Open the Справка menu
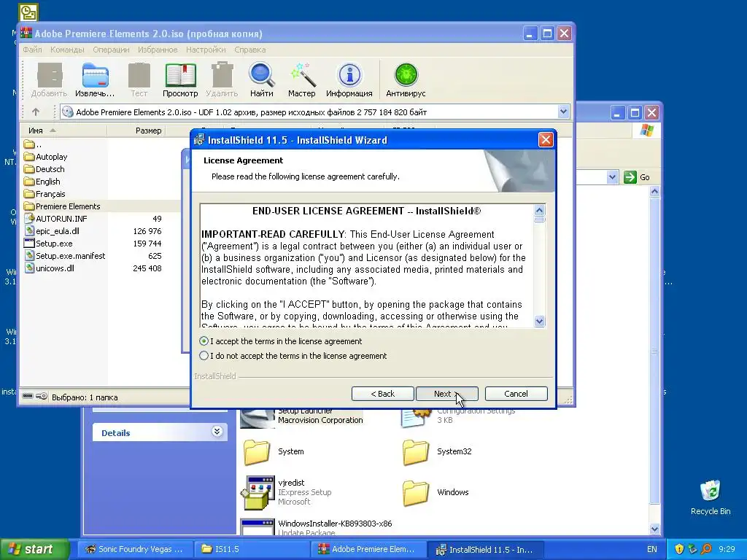747x560 pixels. coord(250,50)
